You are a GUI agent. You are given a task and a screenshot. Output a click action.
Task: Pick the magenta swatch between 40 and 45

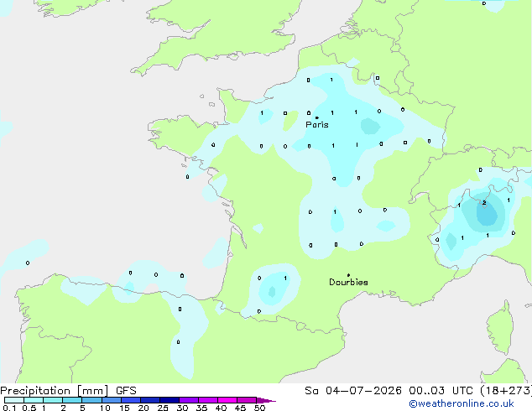227,400
